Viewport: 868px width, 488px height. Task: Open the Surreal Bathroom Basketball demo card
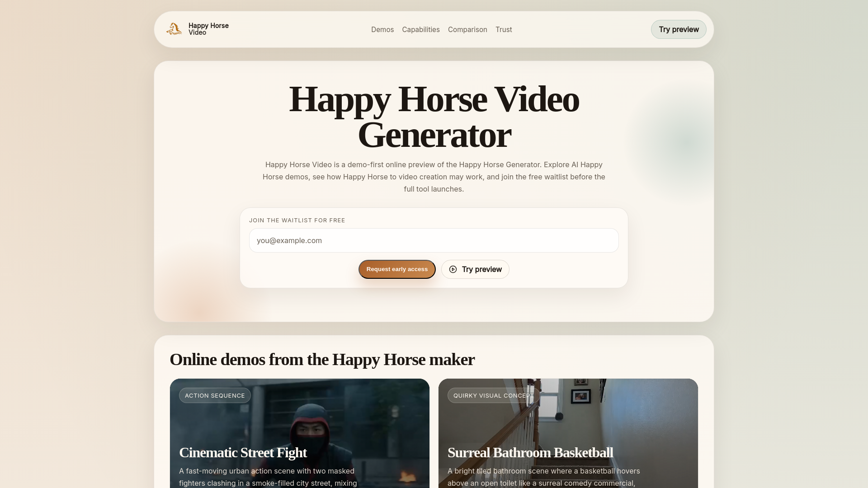tap(568, 433)
